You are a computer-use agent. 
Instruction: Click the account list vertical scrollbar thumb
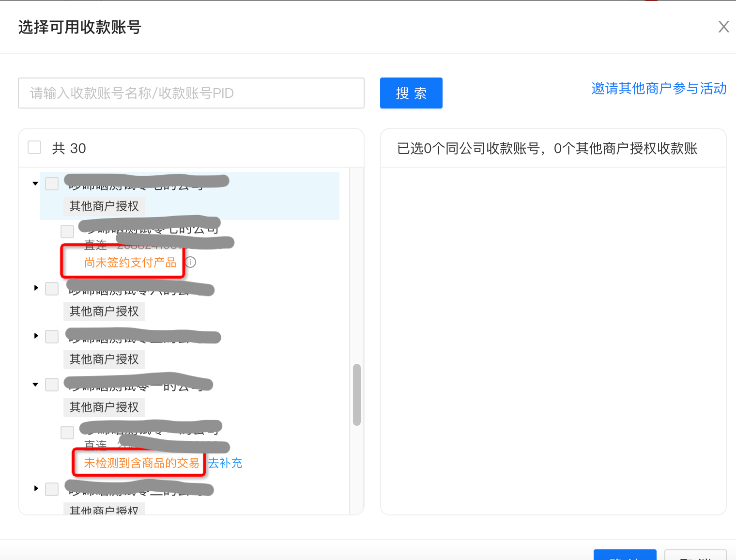357,394
